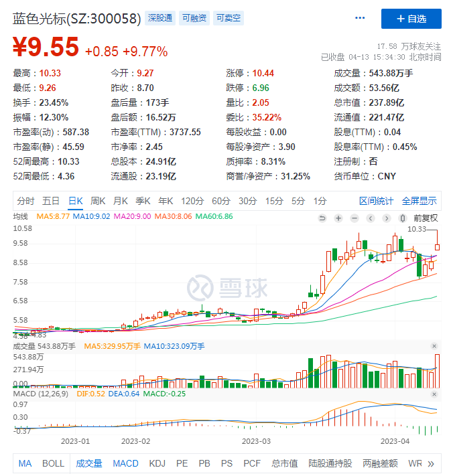Click the stock price ¥9.55
This screenshot has width=449, height=476.
click(46, 47)
